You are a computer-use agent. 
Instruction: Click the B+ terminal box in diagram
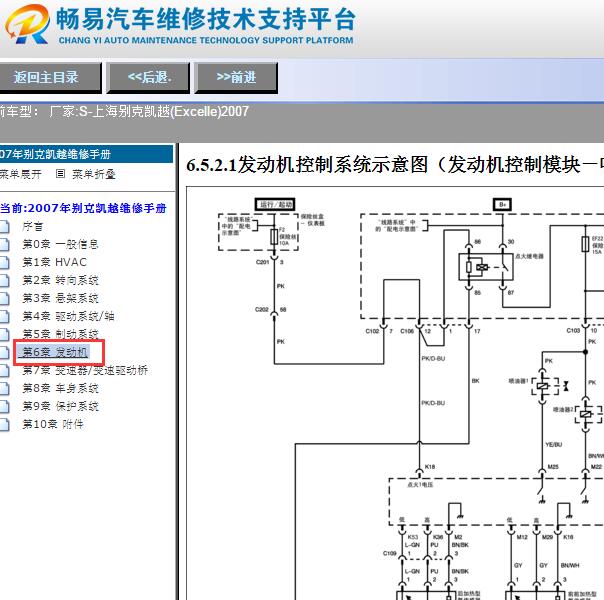click(502, 204)
